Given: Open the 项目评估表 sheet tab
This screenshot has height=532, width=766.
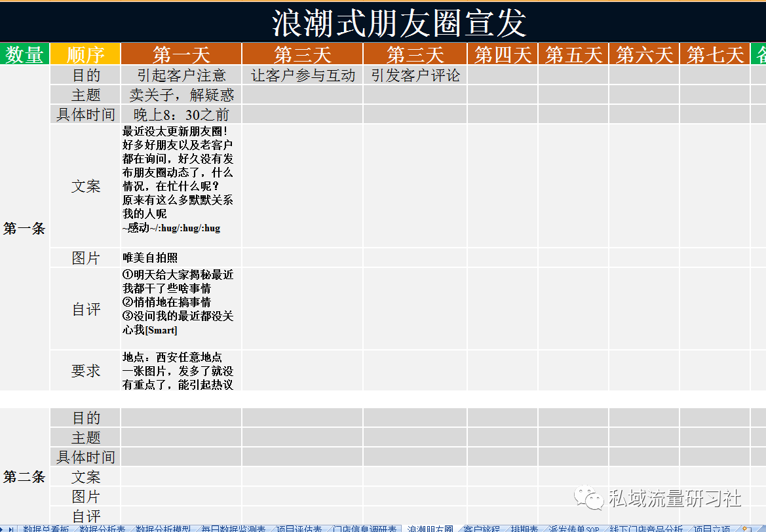Looking at the screenshot, I should [x=299, y=529].
